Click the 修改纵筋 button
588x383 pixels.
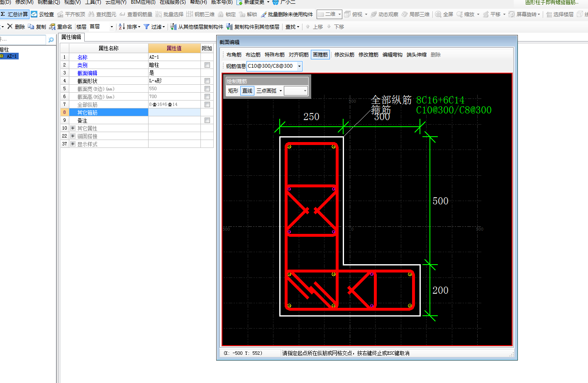click(x=344, y=55)
